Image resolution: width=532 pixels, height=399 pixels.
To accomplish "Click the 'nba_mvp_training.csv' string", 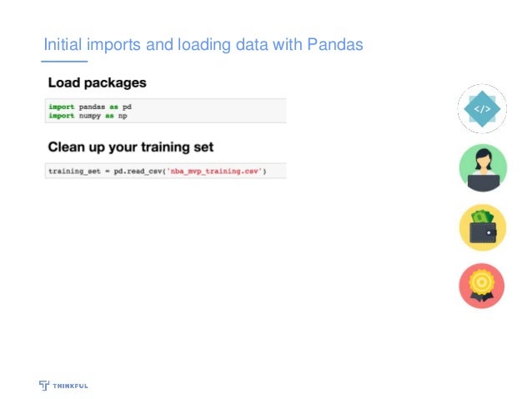I will (x=214, y=171).
